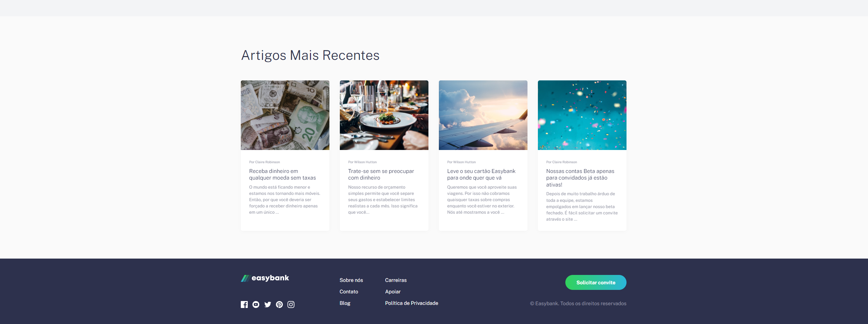Select the confetti article thumbnail image
This screenshot has width=868, height=324.
coord(582,115)
